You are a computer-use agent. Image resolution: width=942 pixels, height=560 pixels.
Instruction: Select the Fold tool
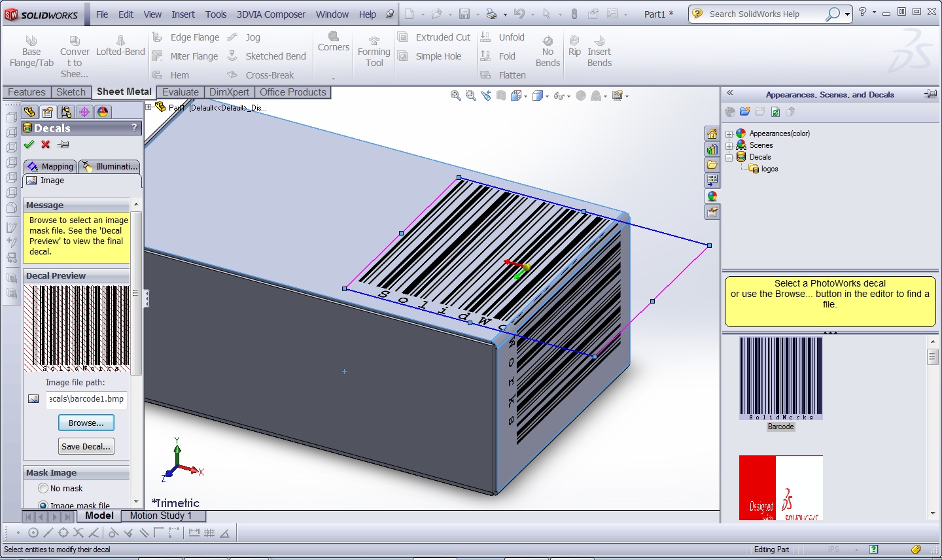(498, 56)
